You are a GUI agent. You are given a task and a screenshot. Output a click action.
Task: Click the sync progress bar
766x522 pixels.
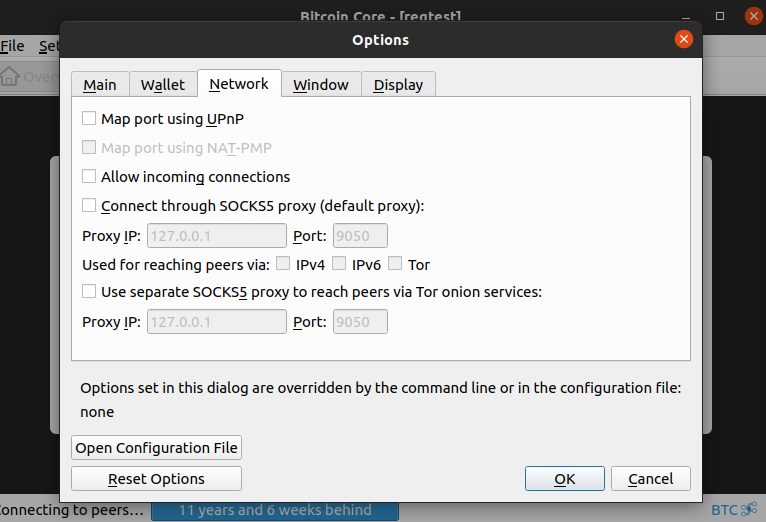(x=274, y=510)
